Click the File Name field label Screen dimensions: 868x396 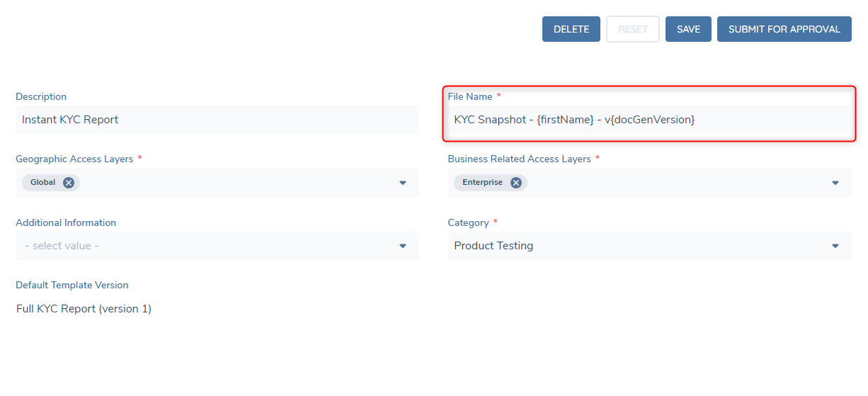(469, 96)
